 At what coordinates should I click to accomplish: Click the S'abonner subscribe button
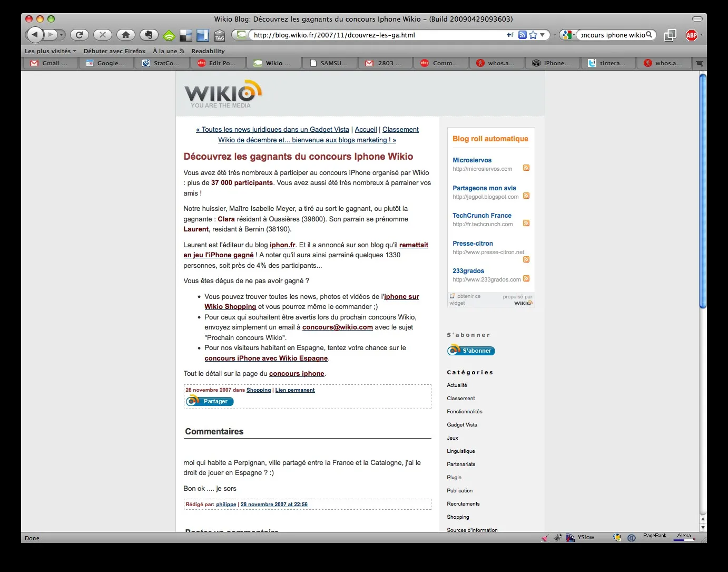point(471,351)
